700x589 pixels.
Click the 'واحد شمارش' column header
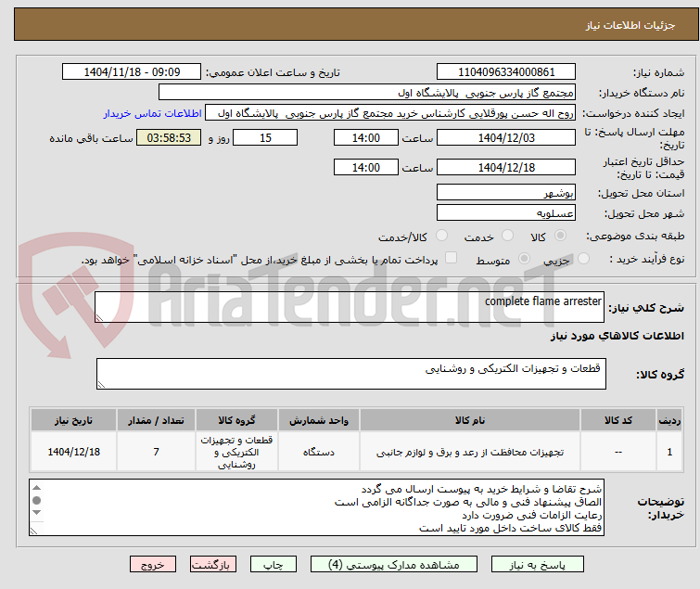(319, 420)
